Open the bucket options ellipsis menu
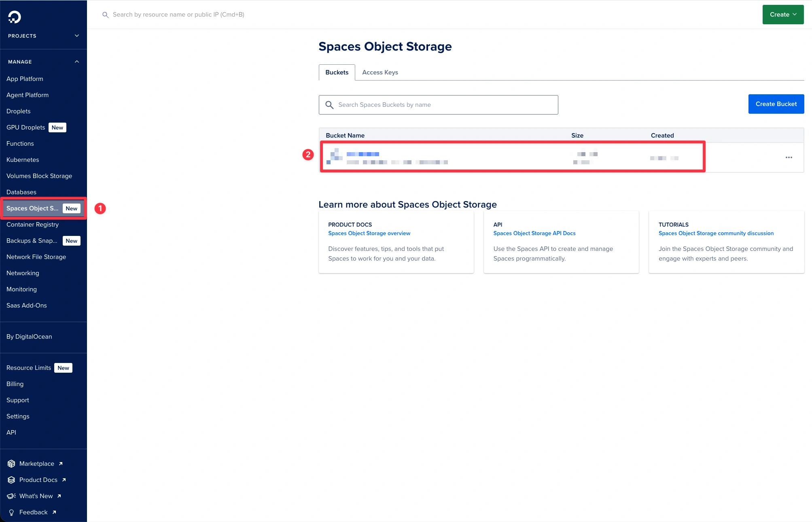Viewport: 812px width, 522px height. tap(789, 157)
